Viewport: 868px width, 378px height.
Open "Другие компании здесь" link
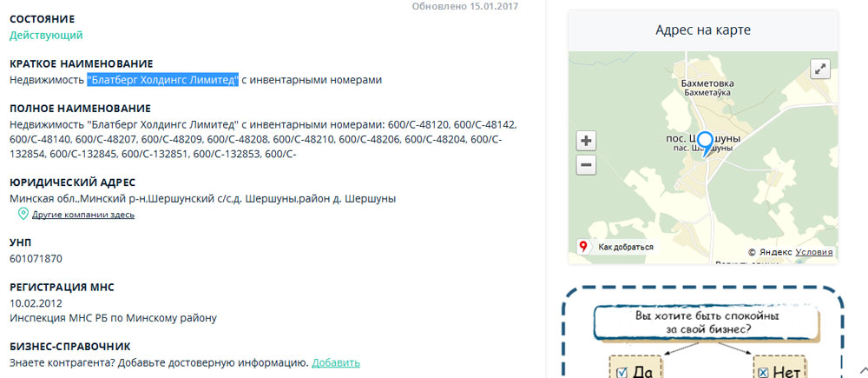tap(83, 215)
